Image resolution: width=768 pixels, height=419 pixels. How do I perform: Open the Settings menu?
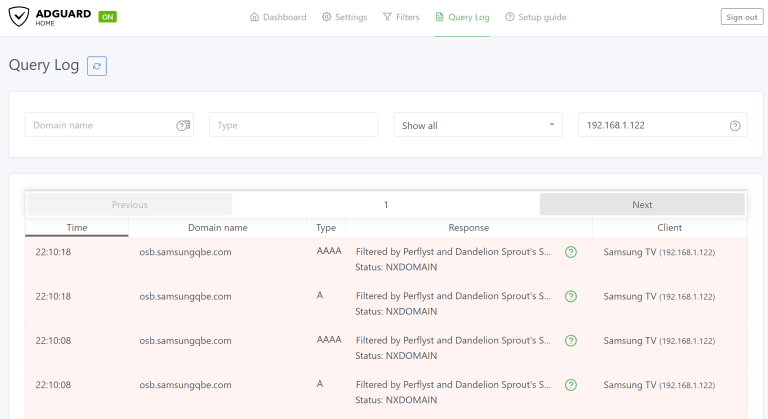coord(344,17)
